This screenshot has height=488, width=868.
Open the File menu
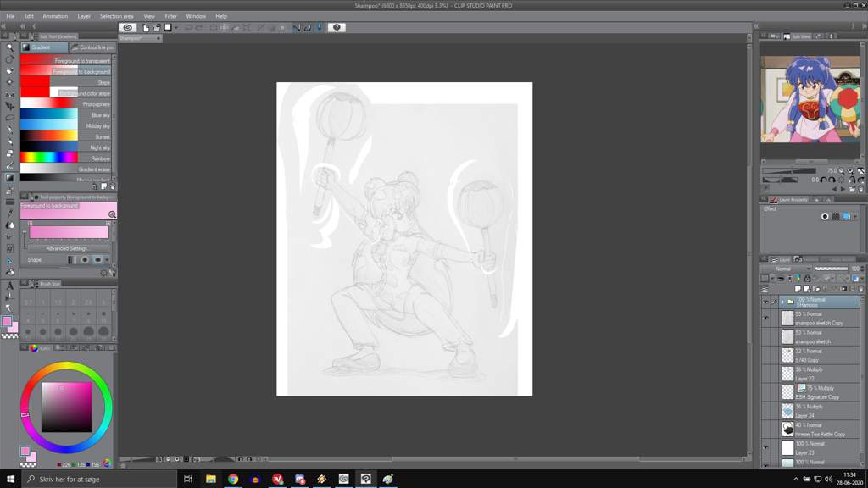coord(10,16)
